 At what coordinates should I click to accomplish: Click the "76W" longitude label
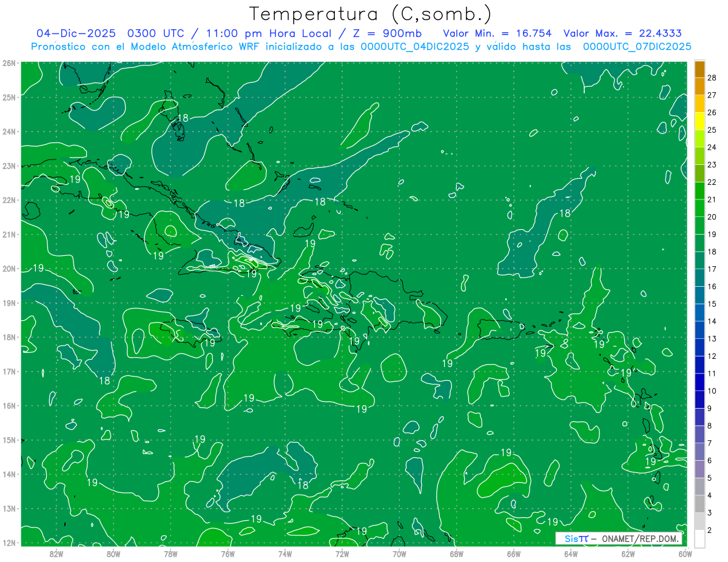227,554
